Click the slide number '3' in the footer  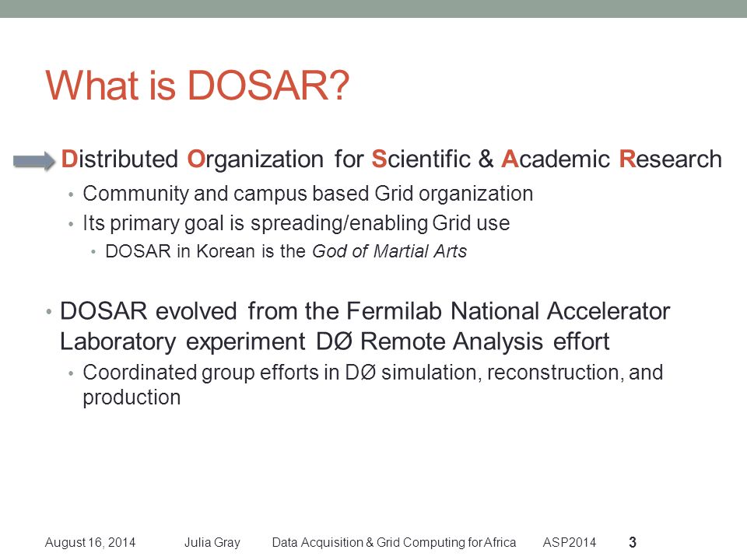(x=633, y=542)
